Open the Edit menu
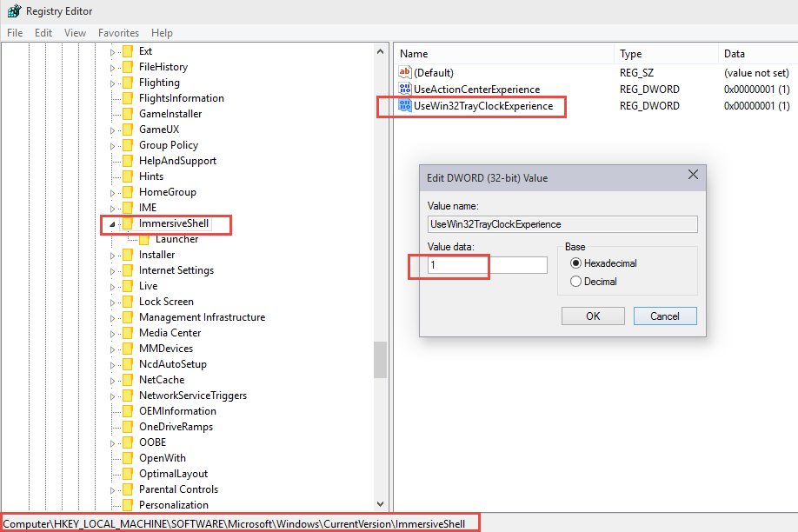Image resolution: width=798 pixels, height=532 pixels. (43, 32)
